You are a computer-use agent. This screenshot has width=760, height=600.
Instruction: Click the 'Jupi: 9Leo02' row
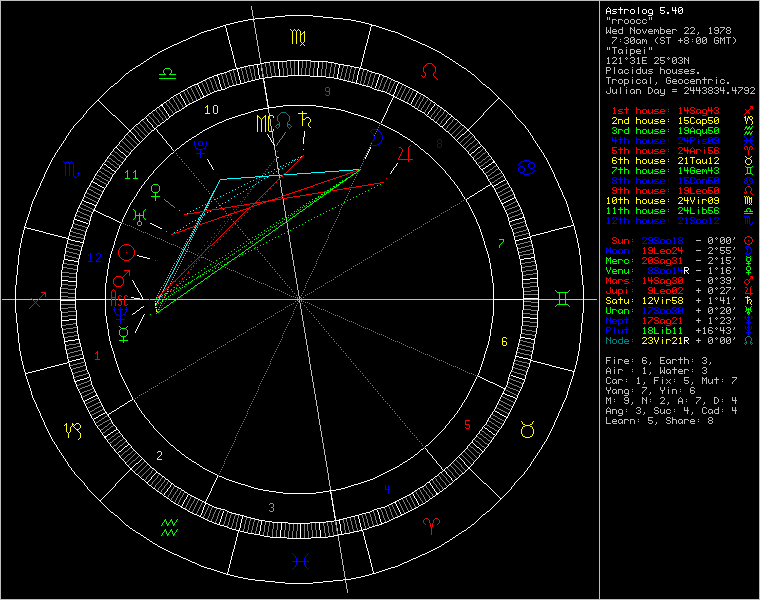pos(680,291)
